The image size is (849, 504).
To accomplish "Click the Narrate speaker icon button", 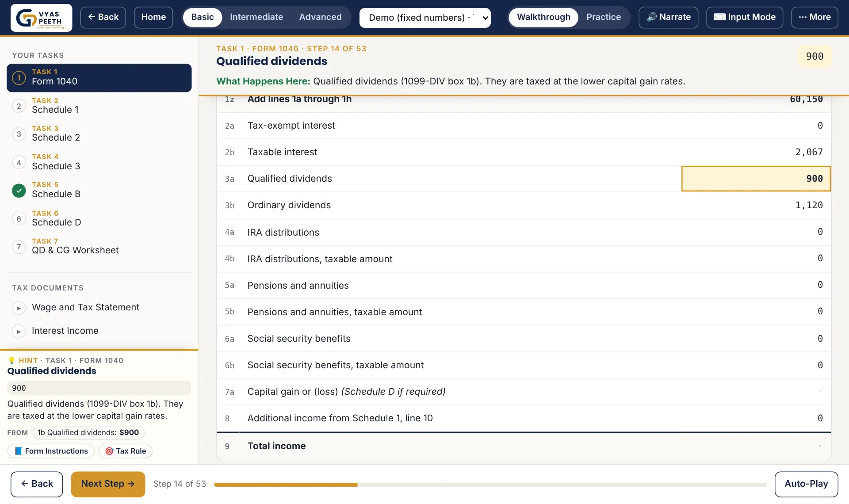I will pyautogui.click(x=668, y=17).
